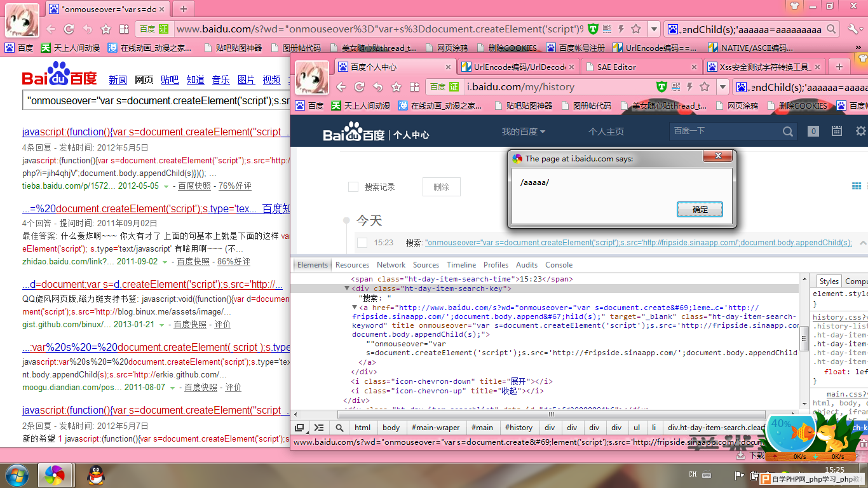Select the #main-wraper breadcrumb
868x488 pixels.
tap(435, 428)
